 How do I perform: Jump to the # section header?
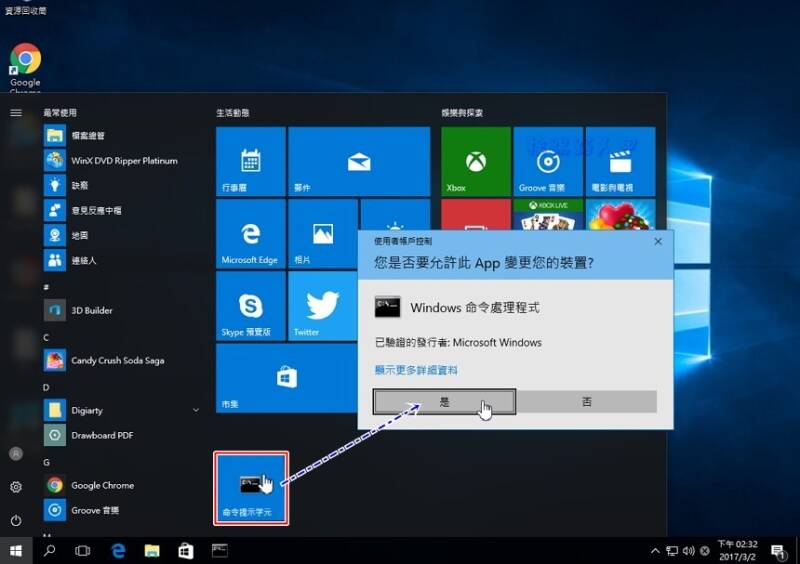[46, 287]
